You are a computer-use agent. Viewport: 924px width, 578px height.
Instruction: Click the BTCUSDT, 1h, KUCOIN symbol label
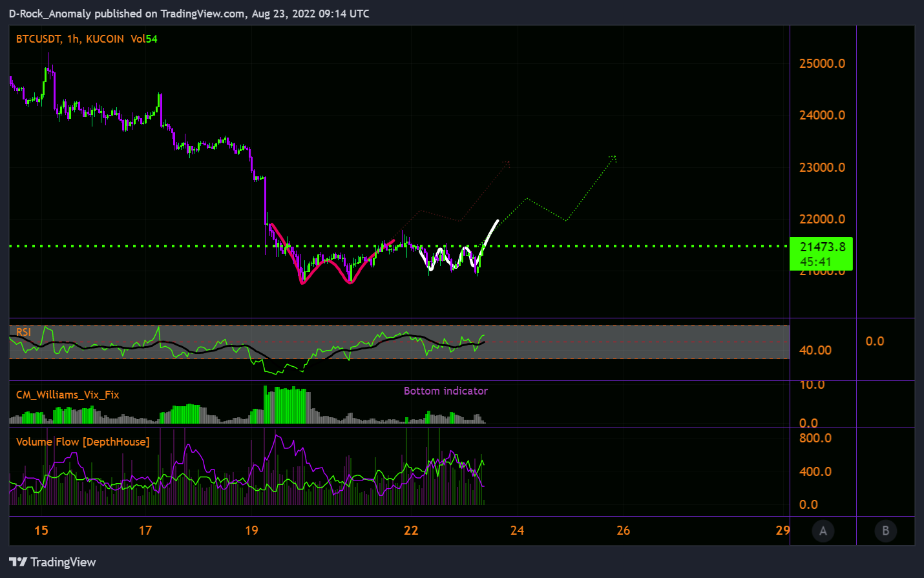[x=70, y=39]
